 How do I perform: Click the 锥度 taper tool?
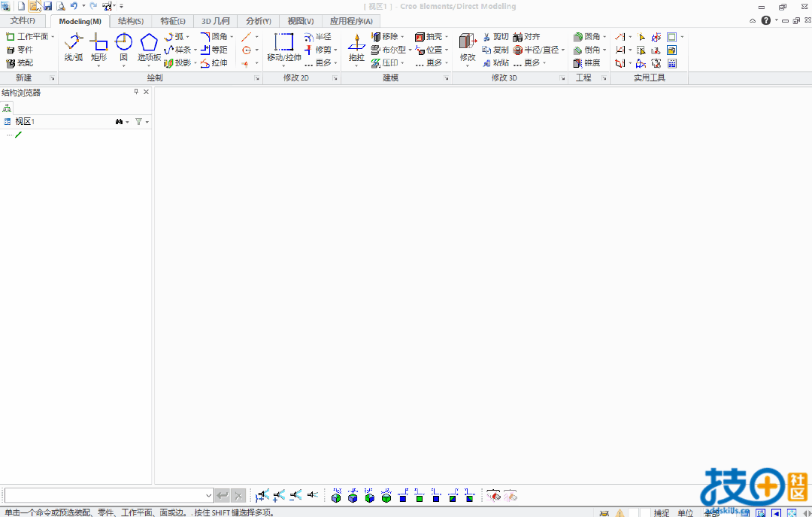pyautogui.click(x=586, y=62)
